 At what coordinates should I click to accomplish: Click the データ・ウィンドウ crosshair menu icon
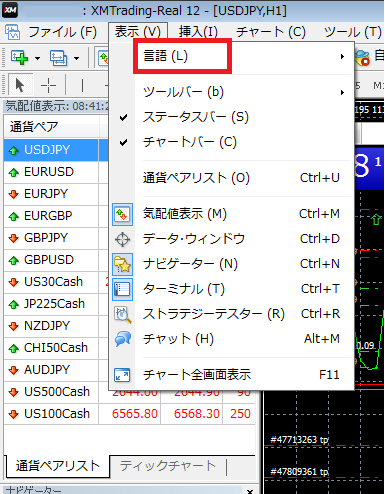(122, 239)
